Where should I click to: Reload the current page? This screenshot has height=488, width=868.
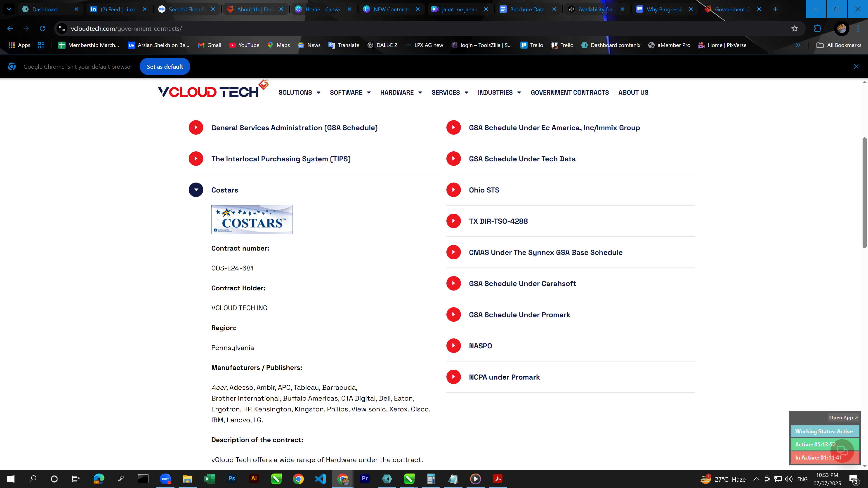pos(42,29)
